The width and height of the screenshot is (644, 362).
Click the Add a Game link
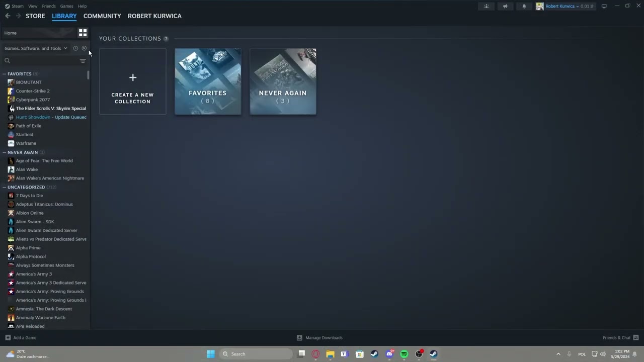coord(25,338)
